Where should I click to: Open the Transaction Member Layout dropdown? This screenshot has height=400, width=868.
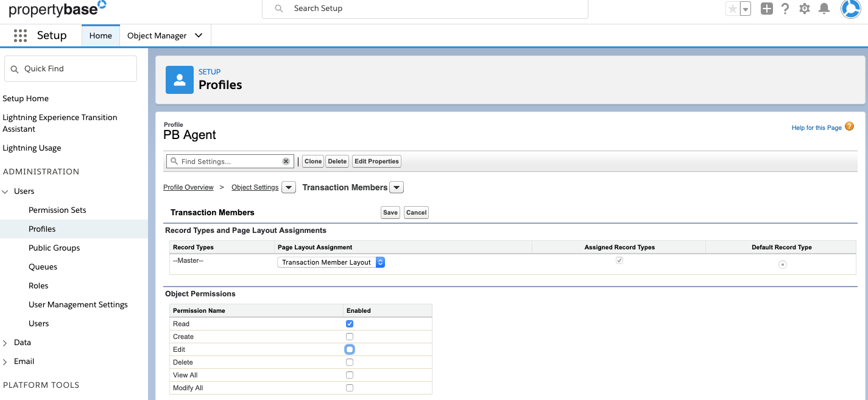(379, 262)
